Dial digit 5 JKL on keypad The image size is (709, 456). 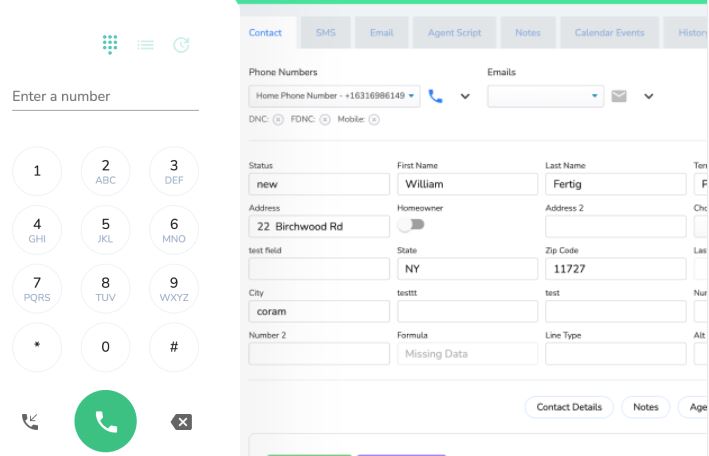(105, 230)
